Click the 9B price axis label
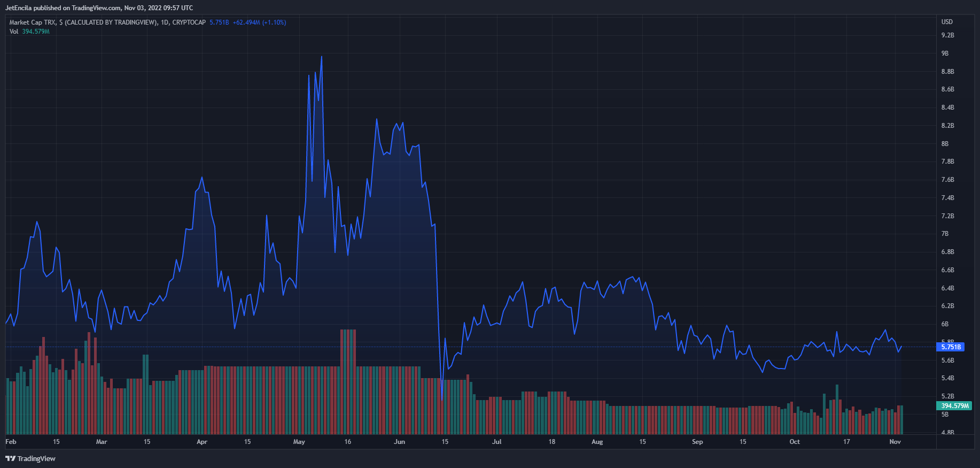Screen dimensions: 980x468 click(945, 53)
